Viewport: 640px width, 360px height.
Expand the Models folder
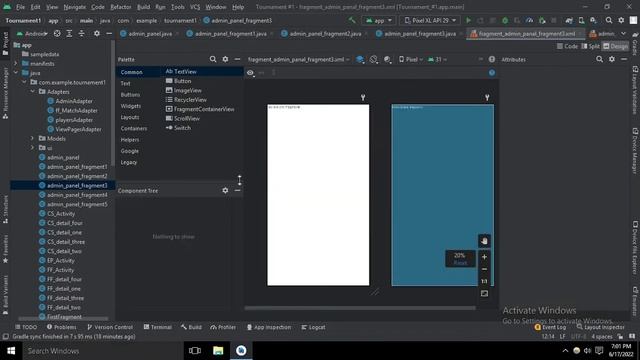(32, 138)
